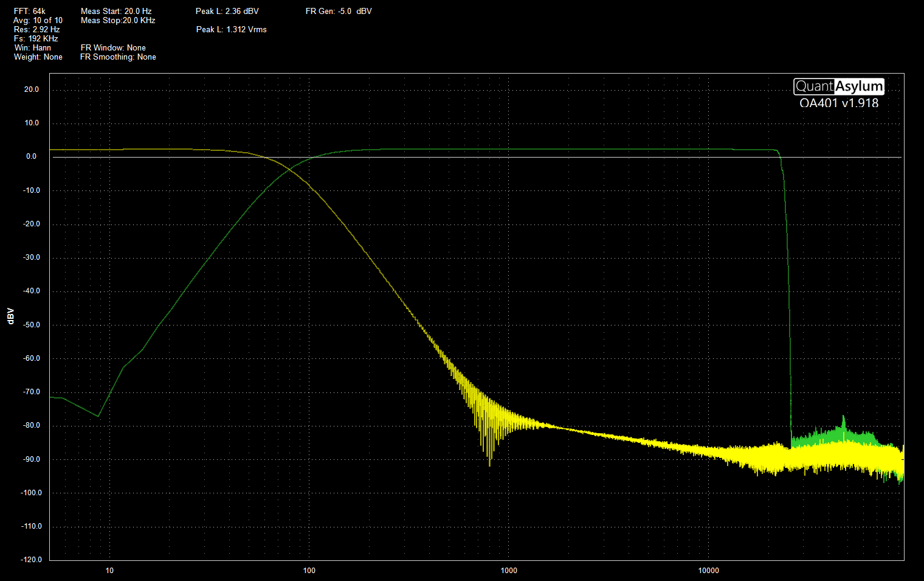Click the Win: Hann window label
Image resolution: width=924 pixels, height=581 pixels.
pos(33,47)
